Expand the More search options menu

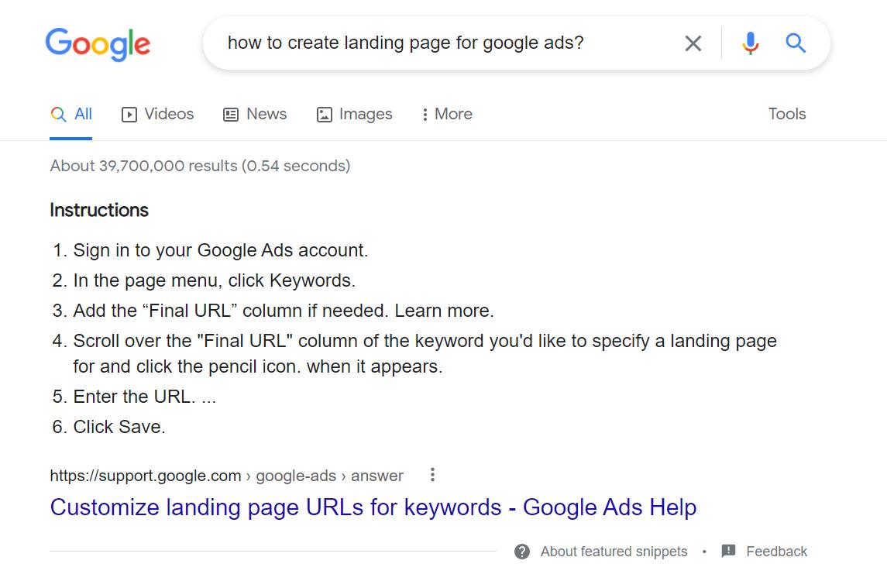(x=447, y=114)
